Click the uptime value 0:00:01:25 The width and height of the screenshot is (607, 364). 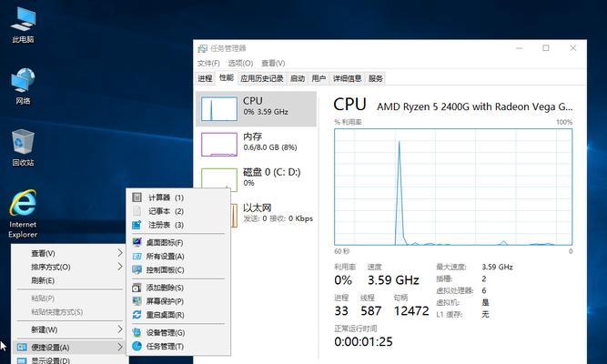click(x=363, y=341)
